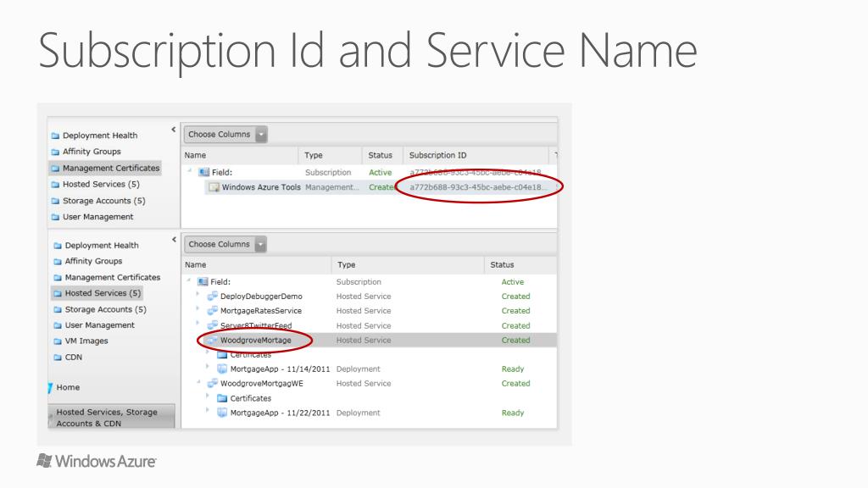Expand the DeployDebuggerDemo hosted service row
868x488 pixels.
(198, 295)
